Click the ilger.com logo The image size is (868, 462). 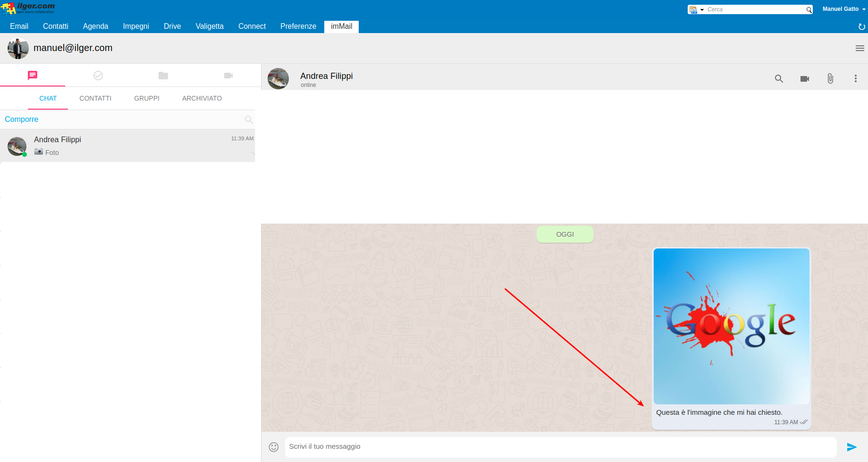28,8
